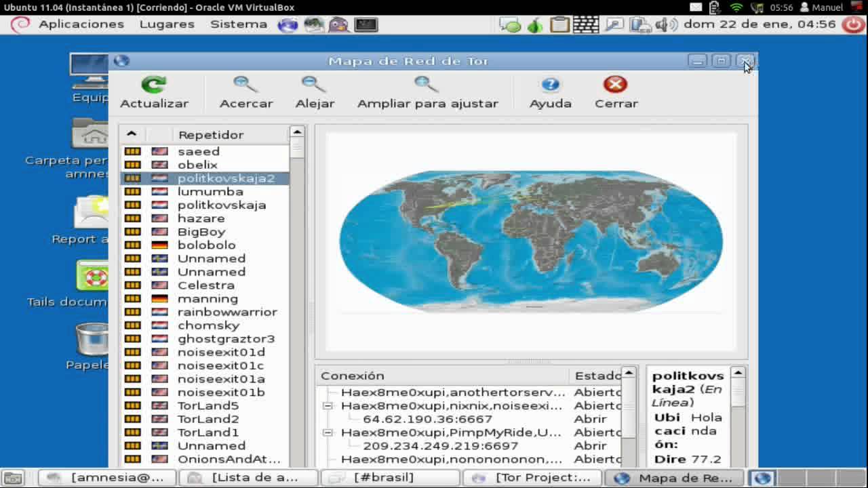
Task: Sort by the status column arrow header
Action: [132, 134]
